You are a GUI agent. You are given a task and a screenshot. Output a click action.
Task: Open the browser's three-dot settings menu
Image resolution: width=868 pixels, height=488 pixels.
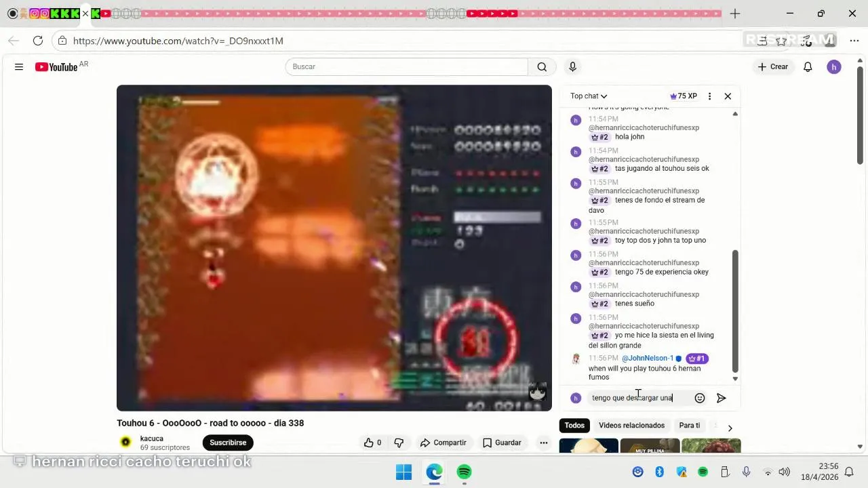coord(854,41)
